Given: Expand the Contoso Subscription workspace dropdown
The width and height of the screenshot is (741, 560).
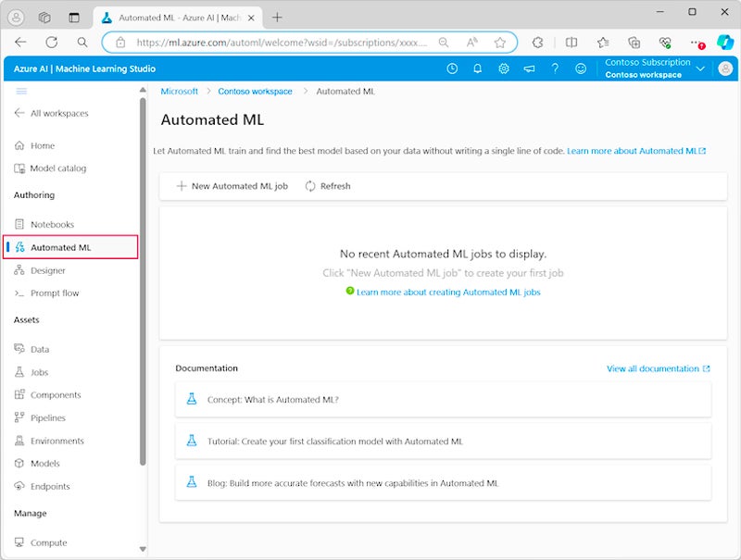Looking at the screenshot, I should tap(700, 68).
